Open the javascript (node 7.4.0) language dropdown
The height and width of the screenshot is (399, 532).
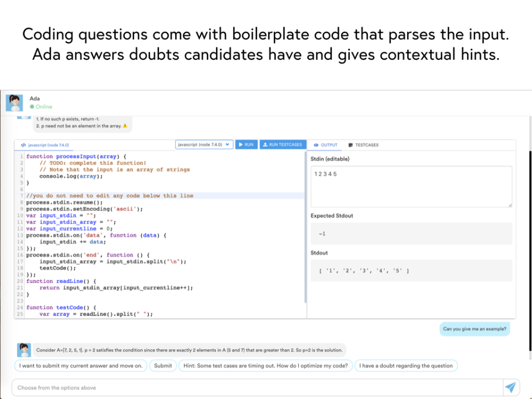[204, 145]
